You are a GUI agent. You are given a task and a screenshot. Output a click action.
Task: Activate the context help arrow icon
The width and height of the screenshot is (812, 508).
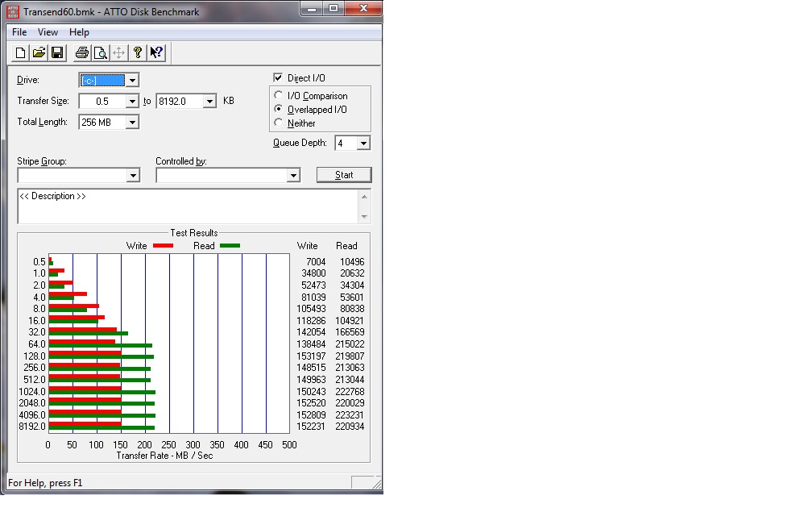(x=156, y=53)
